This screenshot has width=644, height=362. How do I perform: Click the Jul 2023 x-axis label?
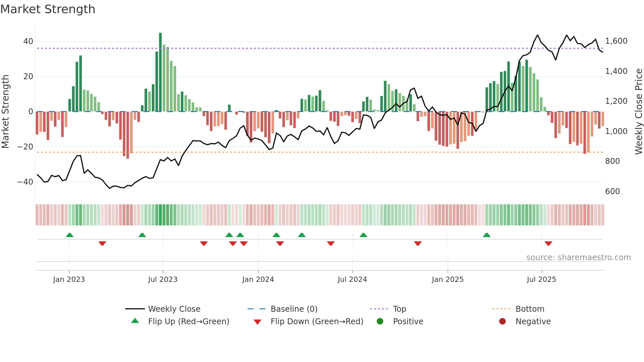point(163,280)
